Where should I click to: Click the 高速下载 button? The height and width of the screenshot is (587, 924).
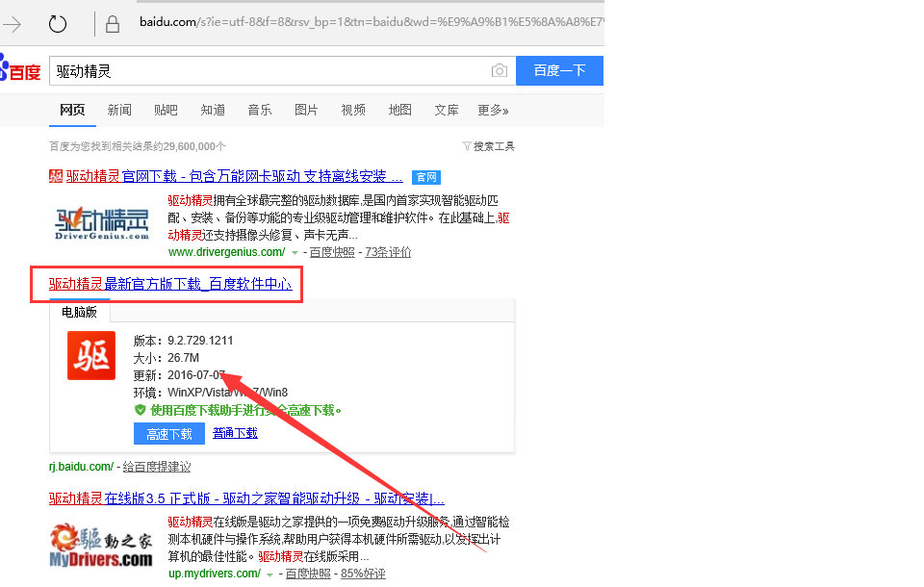coord(169,434)
